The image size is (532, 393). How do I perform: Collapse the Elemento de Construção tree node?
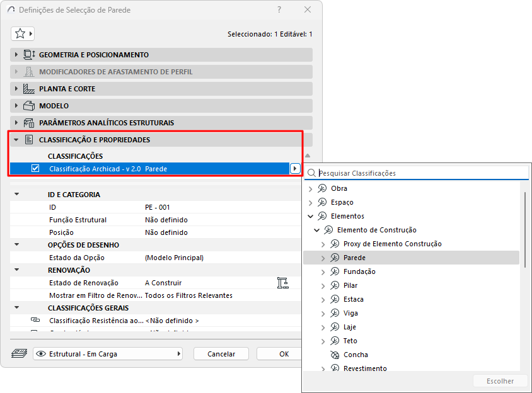click(316, 230)
